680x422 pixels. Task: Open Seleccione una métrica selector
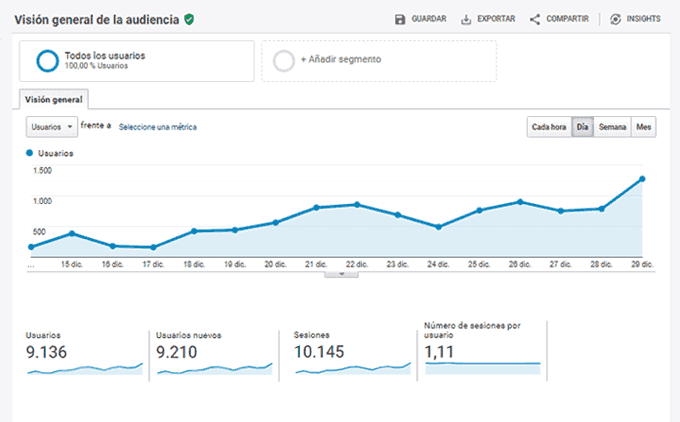(157, 127)
